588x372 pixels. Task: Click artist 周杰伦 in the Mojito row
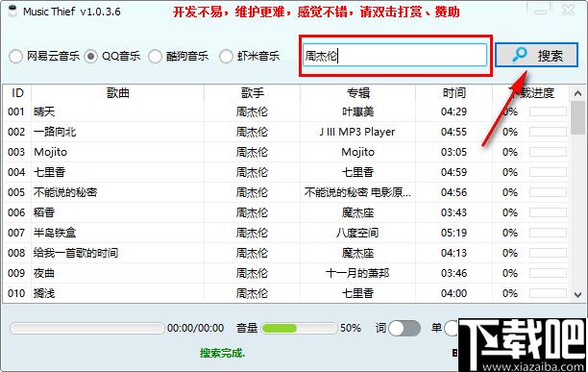point(252,152)
